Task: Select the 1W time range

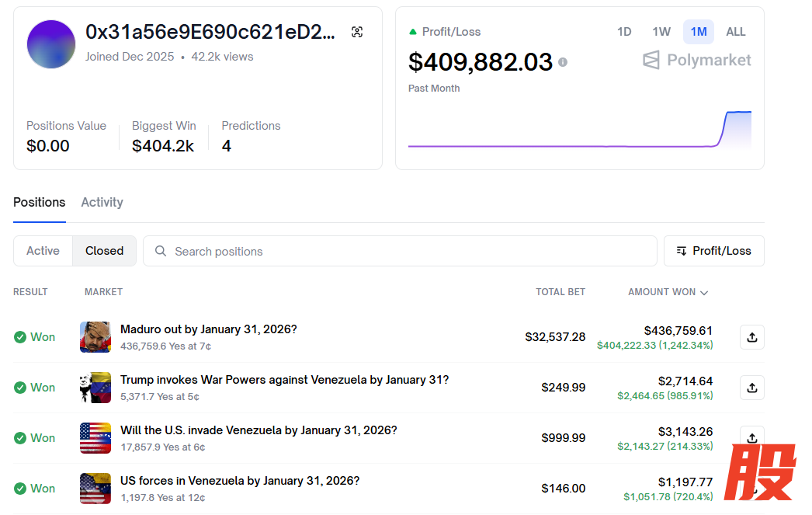Action: click(x=661, y=32)
